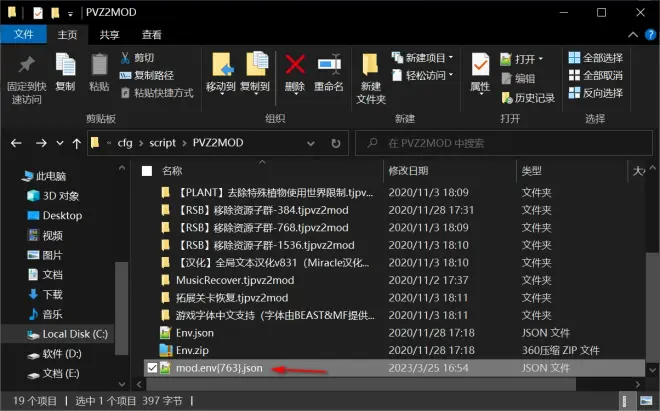This screenshot has height=411, width=660.
Task: Click the red Delete icon
Action: click(x=295, y=66)
